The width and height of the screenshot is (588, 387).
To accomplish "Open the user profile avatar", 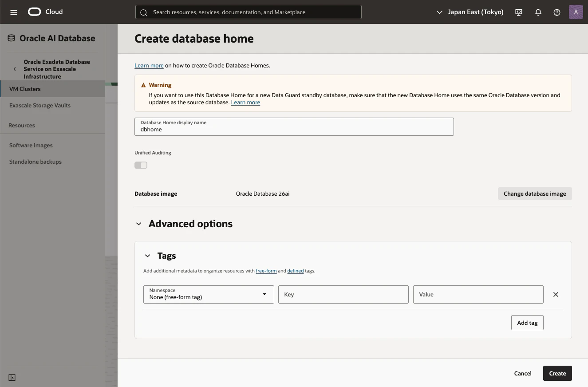I will tap(576, 12).
